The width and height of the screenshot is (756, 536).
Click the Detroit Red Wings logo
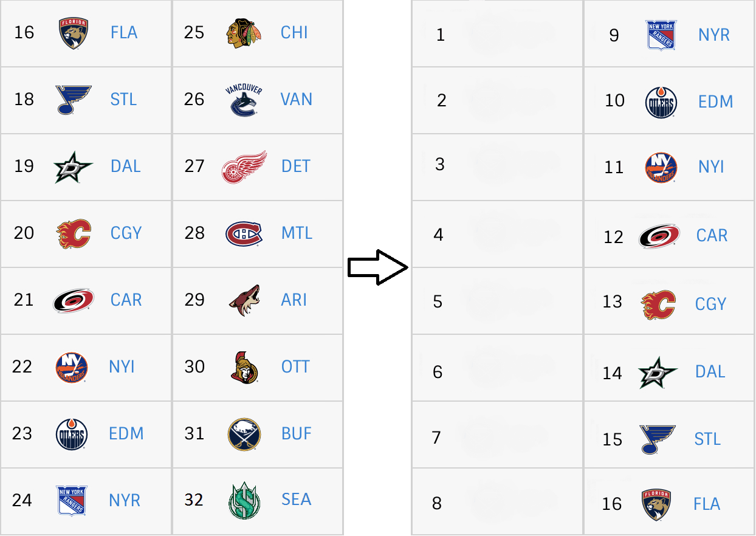[x=244, y=167]
